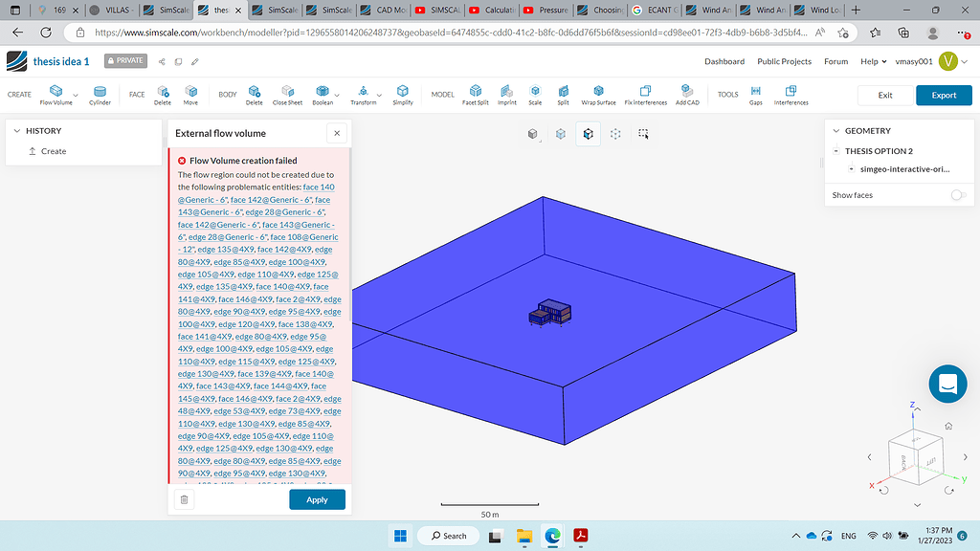980x551 pixels.
Task: Open the Boolean body tool
Action: pyautogui.click(x=324, y=94)
